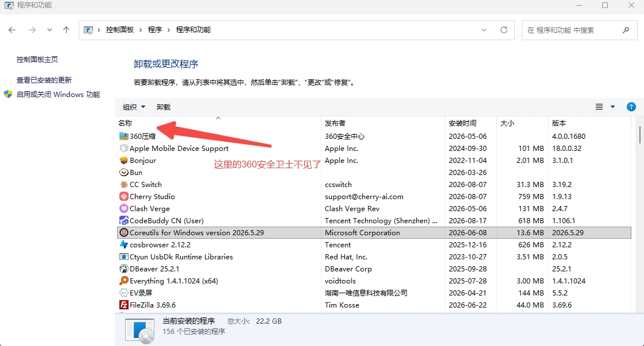Open recent locations dropdown chevron
This screenshot has height=346, width=644.
[49, 30]
